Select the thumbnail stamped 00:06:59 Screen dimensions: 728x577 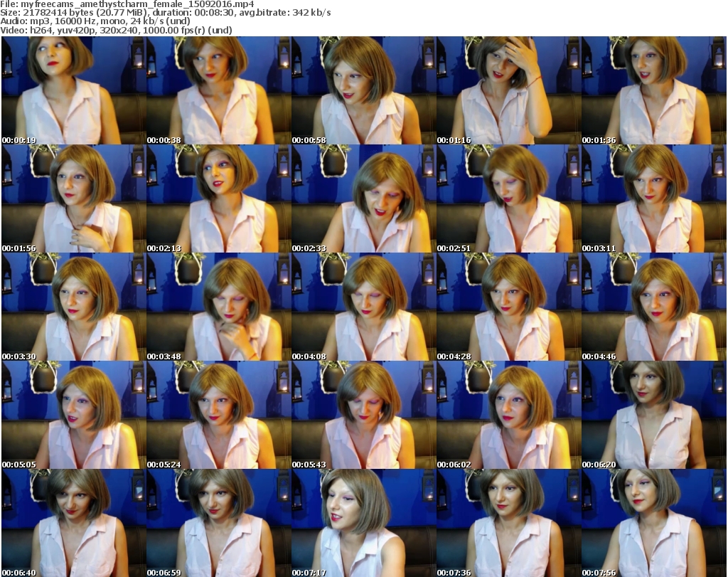coord(219,523)
